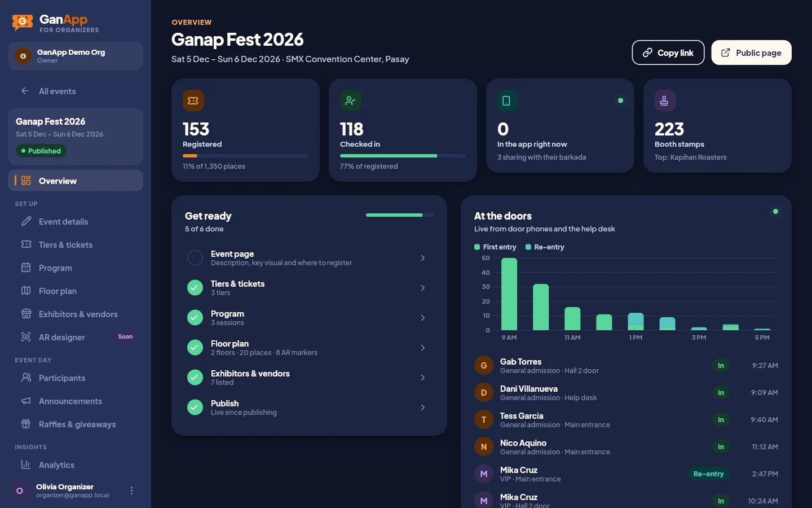Click the Checked in person icon
This screenshot has width=812, height=508.
[351, 100]
